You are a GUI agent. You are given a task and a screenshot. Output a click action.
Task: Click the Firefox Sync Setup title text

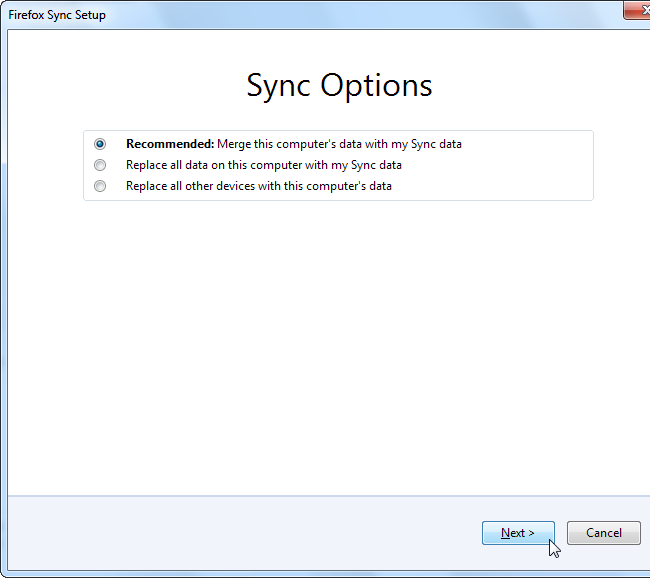[57, 15]
